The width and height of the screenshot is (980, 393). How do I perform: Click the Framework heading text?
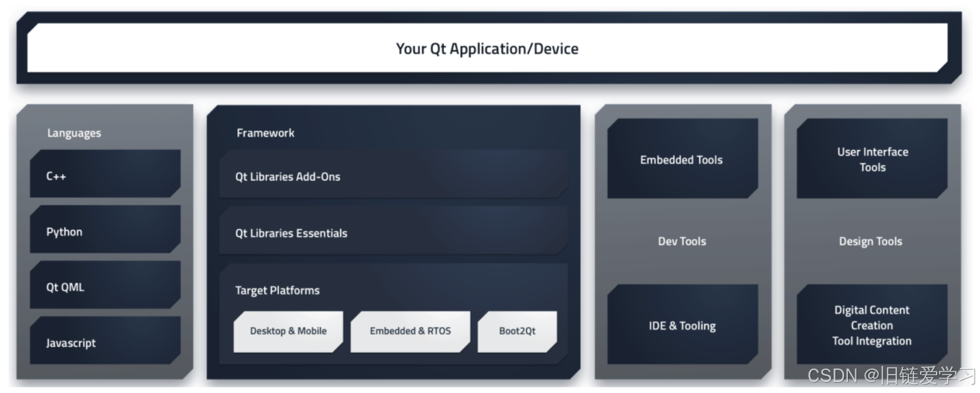coord(265,133)
